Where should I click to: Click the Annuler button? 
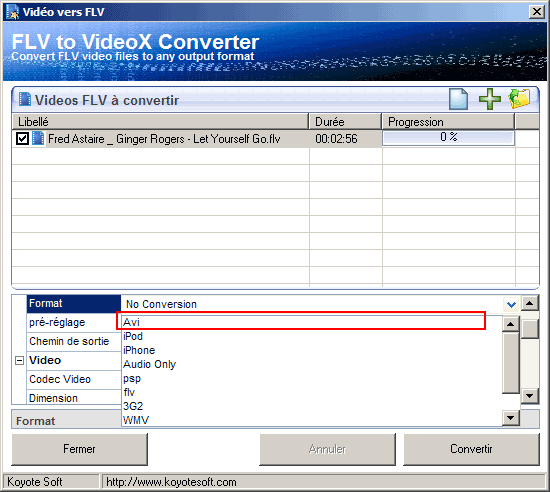click(327, 449)
